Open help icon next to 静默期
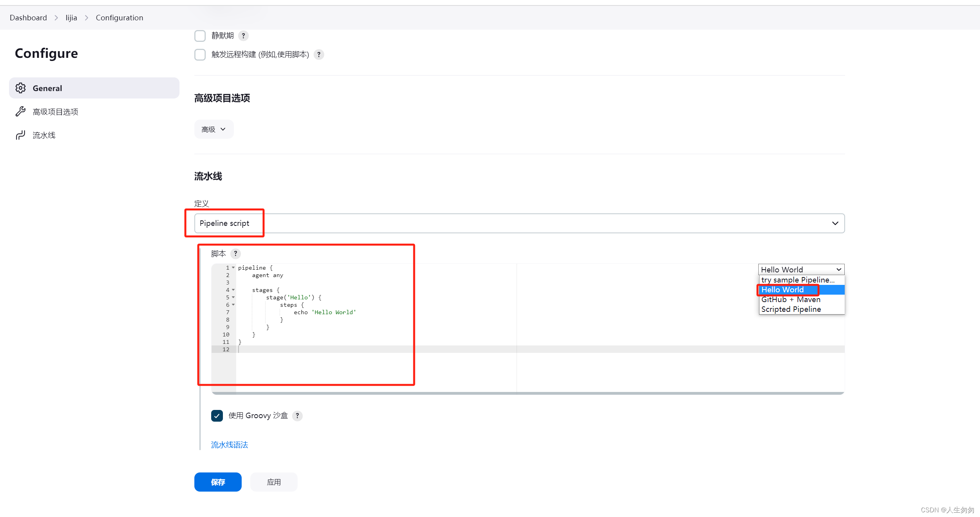980x517 pixels. [243, 36]
